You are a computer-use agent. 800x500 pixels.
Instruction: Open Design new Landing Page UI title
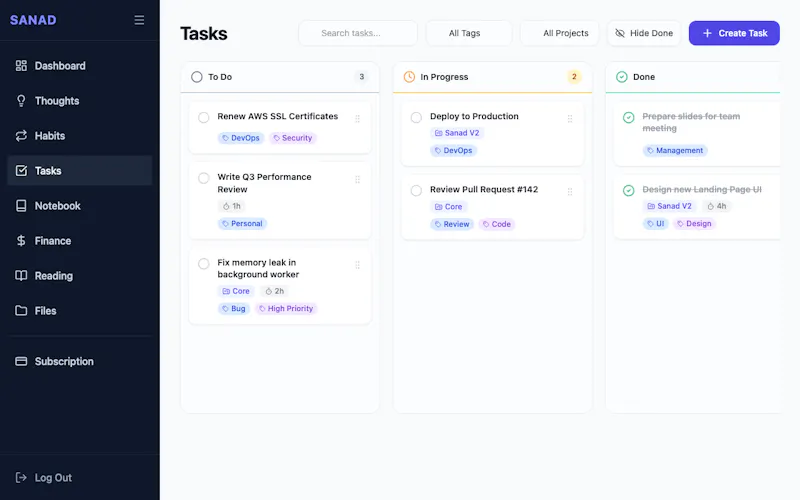(702, 189)
